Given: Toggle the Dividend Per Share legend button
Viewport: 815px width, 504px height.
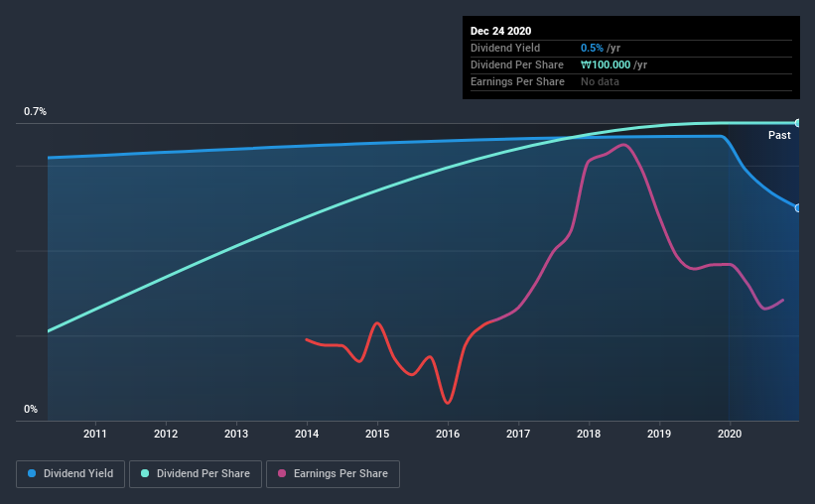Looking at the screenshot, I should (x=196, y=474).
